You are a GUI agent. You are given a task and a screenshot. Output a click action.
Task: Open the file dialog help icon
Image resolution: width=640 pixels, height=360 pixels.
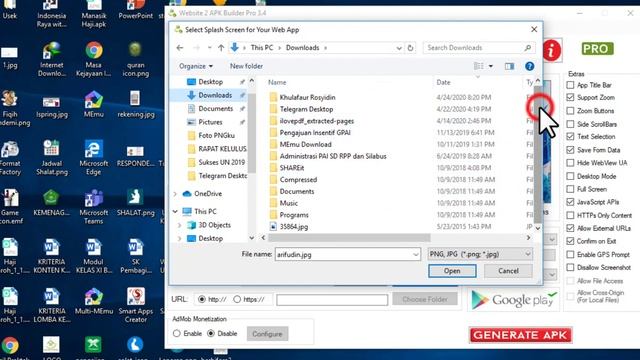(x=529, y=66)
